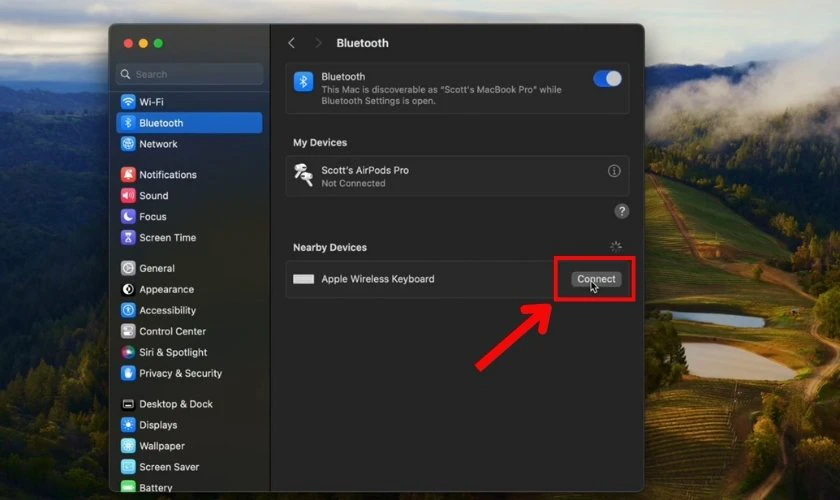Select Scott's AirPods Pro device name

[x=365, y=170]
